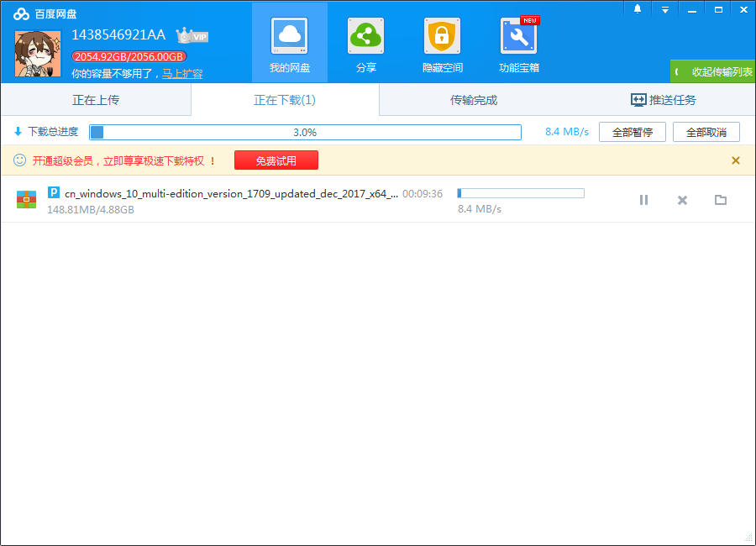Switch to the 正在下载(1) tab
756x546 pixels.
[285, 100]
